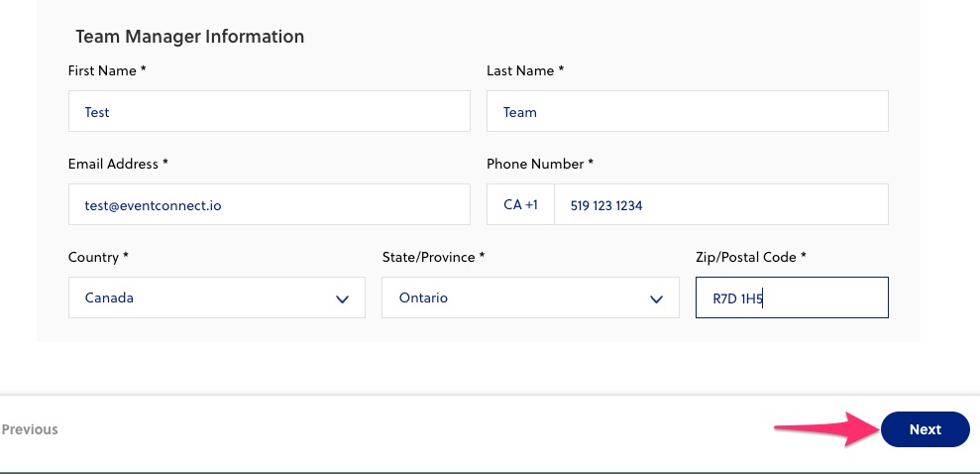The width and height of the screenshot is (980, 474).
Task: Click the Next button
Action: (925, 429)
